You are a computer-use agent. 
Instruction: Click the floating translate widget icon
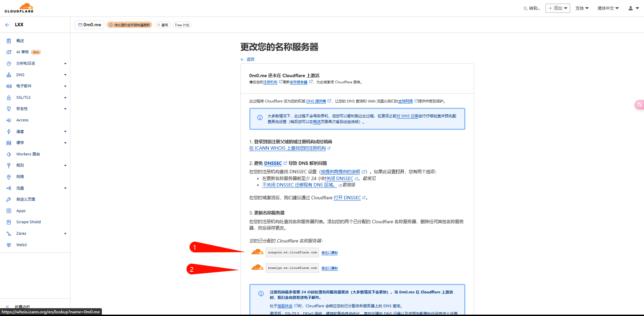coord(639,105)
